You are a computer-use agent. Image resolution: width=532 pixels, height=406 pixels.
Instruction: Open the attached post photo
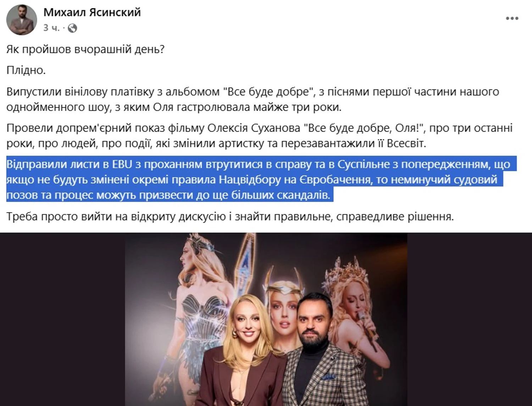pos(266,319)
